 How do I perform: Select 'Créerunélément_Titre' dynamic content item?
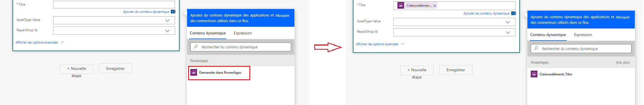(x=556, y=74)
